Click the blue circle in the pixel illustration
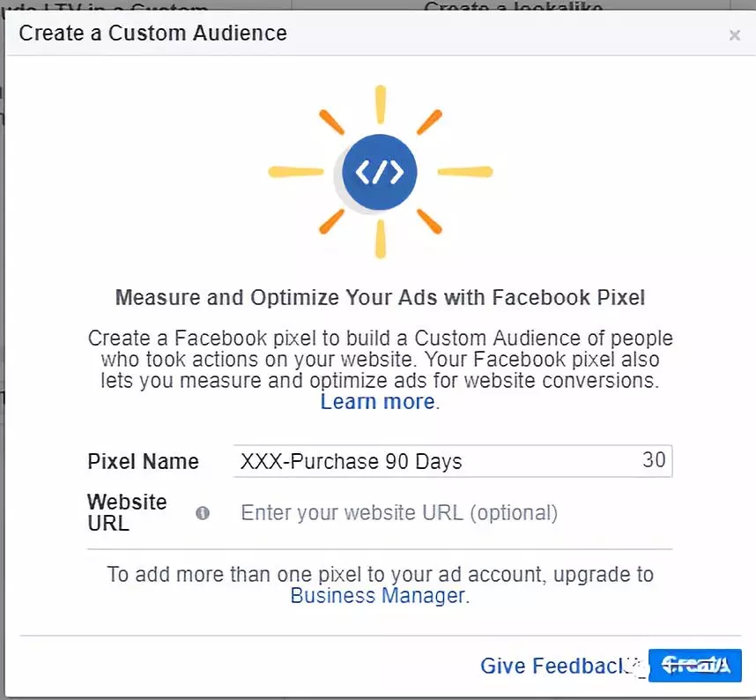 tap(379, 171)
